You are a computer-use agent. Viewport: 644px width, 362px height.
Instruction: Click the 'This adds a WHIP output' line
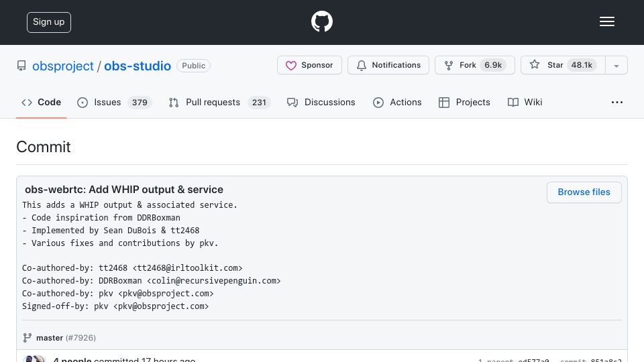[129, 205]
